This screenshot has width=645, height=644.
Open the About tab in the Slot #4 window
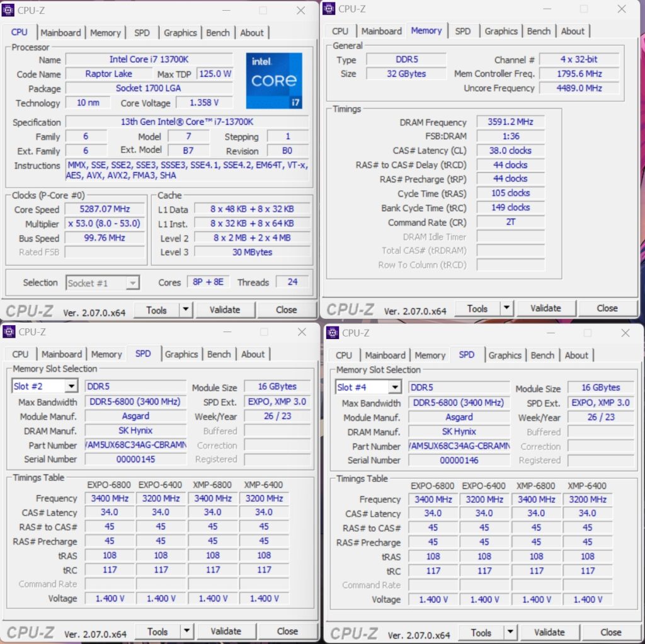tap(576, 355)
